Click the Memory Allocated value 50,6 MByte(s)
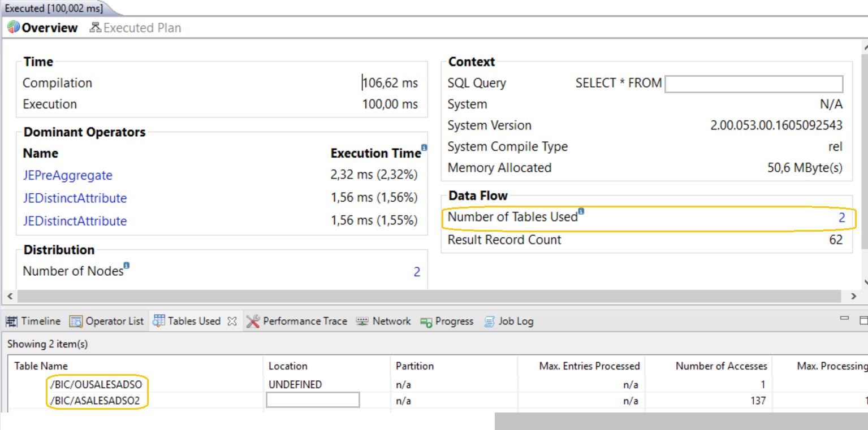The image size is (868, 430). (x=805, y=168)
